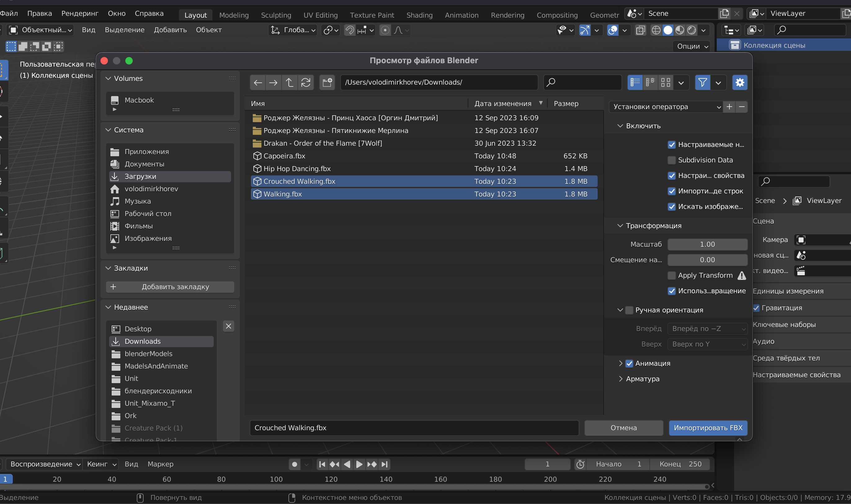Adjust the Масштаб value slider
The height and width of the screenshot is (504, 851).
click(x=707, y=245)
